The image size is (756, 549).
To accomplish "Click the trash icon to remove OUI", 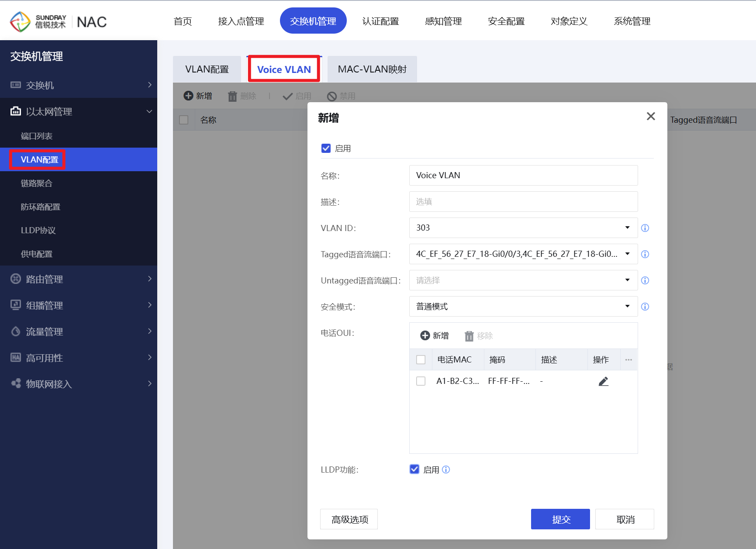I will point(469,336).
